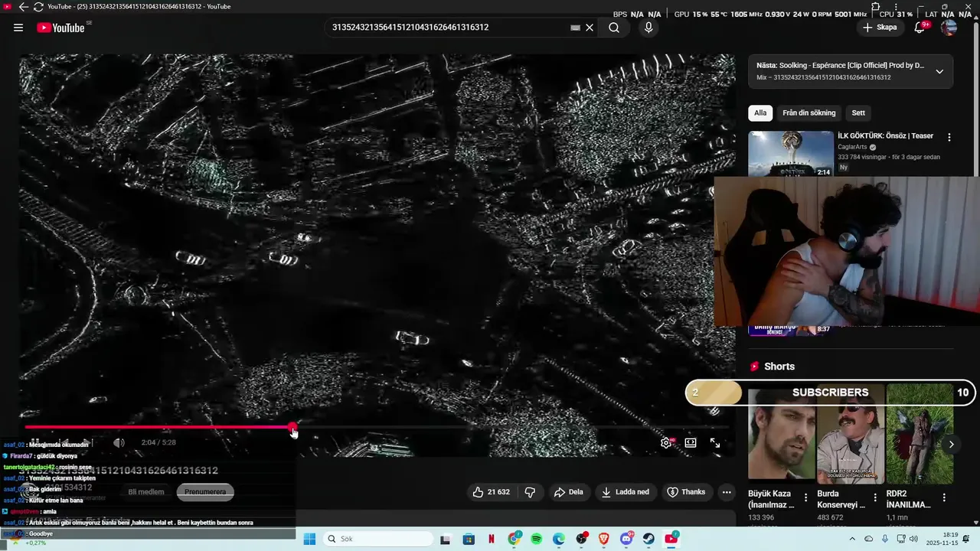The height and width of the screenshot is (551, 980).
Task: Open the CaglarArts channel name
Action: tap(853, 147)
